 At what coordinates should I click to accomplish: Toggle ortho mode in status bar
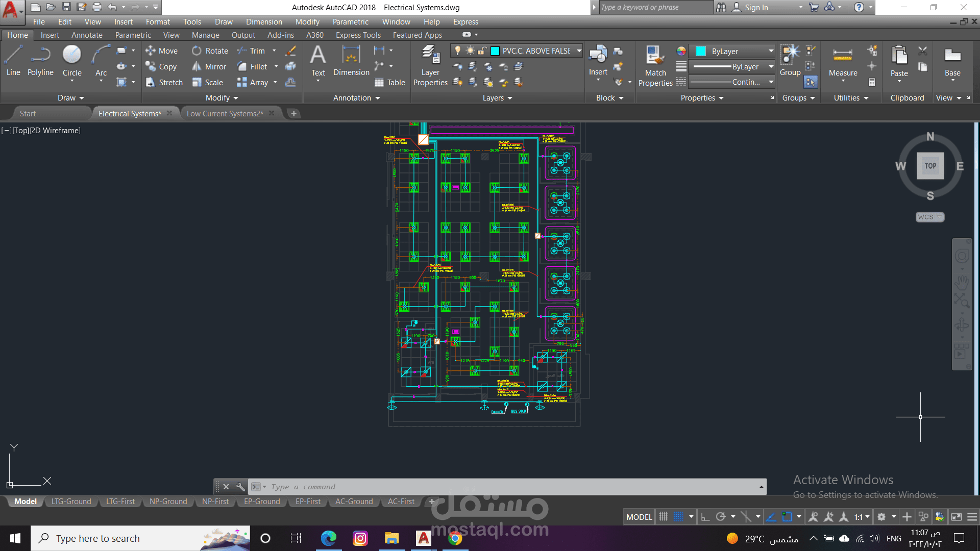tap(705, 517)
